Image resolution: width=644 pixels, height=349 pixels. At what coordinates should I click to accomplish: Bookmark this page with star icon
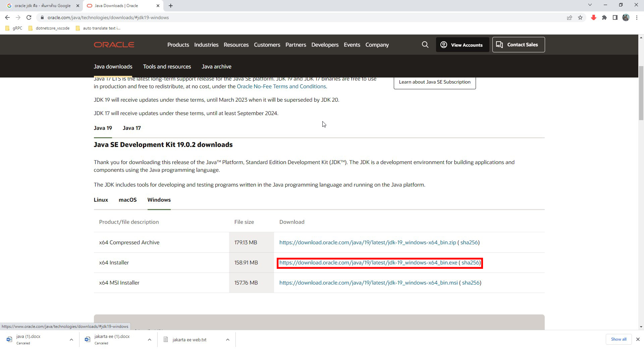(x=580, y=17)
